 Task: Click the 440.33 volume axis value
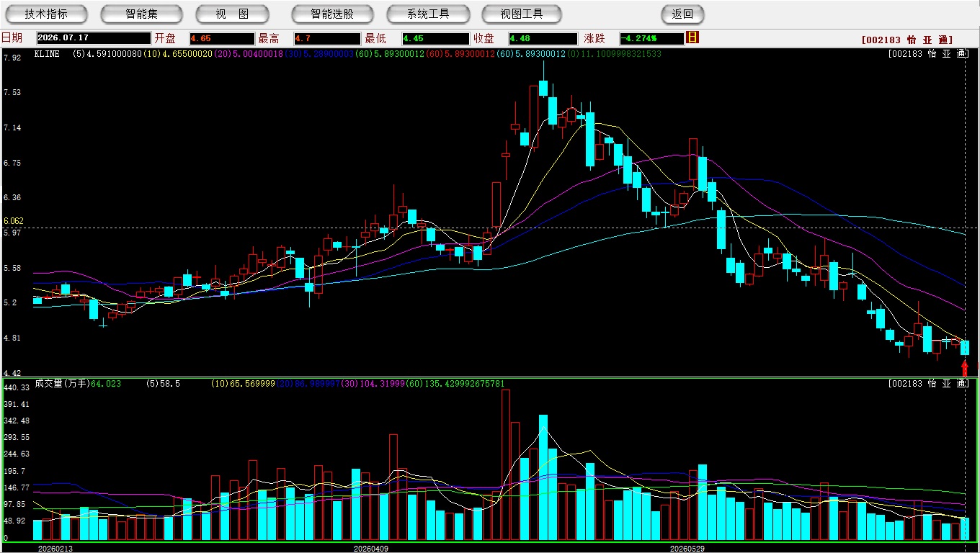tap(16, 387)
